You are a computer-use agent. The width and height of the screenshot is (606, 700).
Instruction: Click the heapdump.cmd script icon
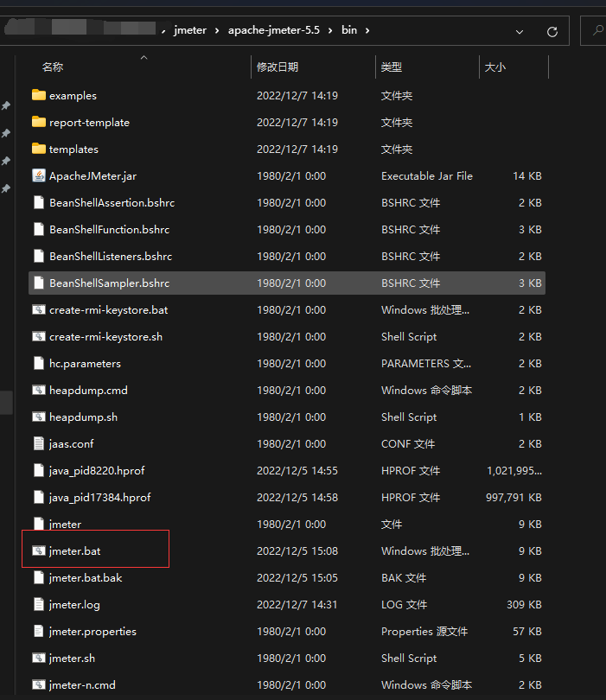[38, 390]
